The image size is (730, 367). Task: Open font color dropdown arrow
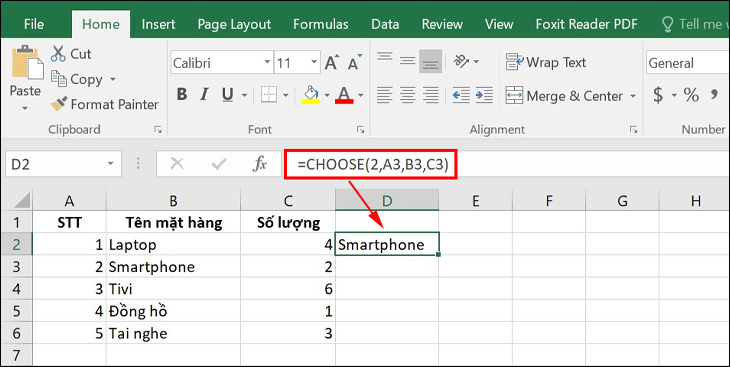pyautogui.click(x=360, y=95)
